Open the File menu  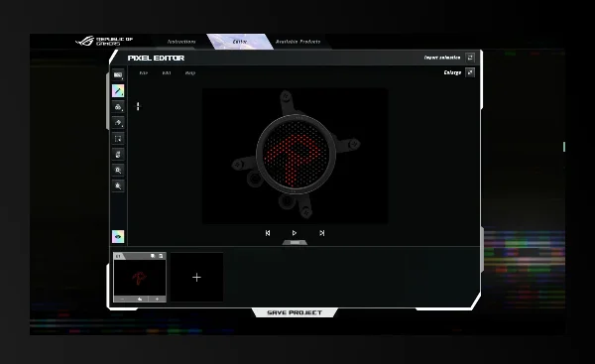[x=144, y=72]
